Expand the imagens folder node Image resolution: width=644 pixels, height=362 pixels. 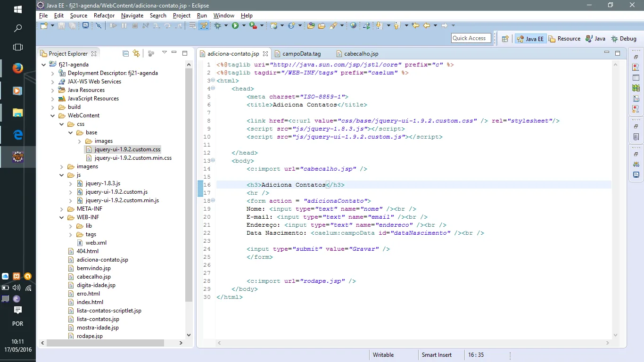(x=62, y=166)
